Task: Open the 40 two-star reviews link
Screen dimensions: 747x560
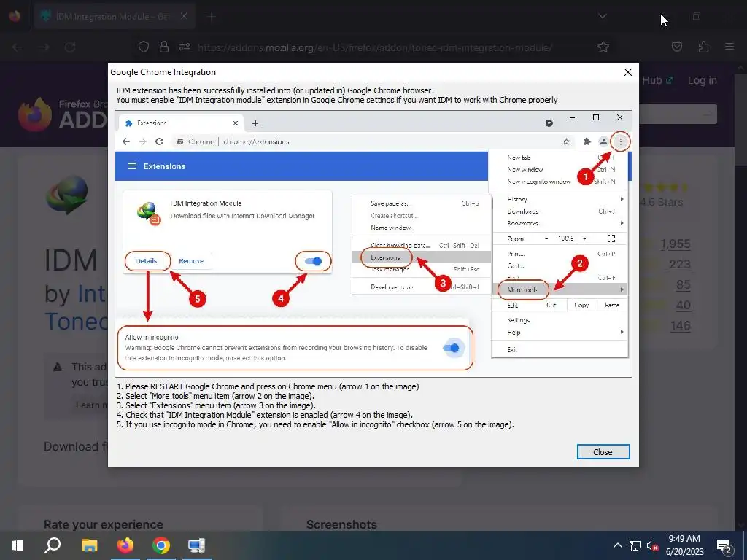Action: pos(683,306)
